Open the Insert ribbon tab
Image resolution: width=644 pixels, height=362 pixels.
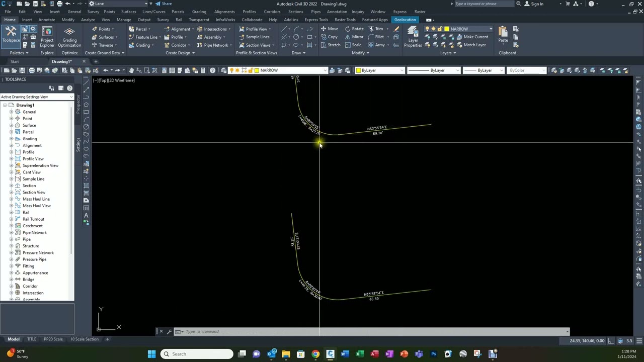27,20
